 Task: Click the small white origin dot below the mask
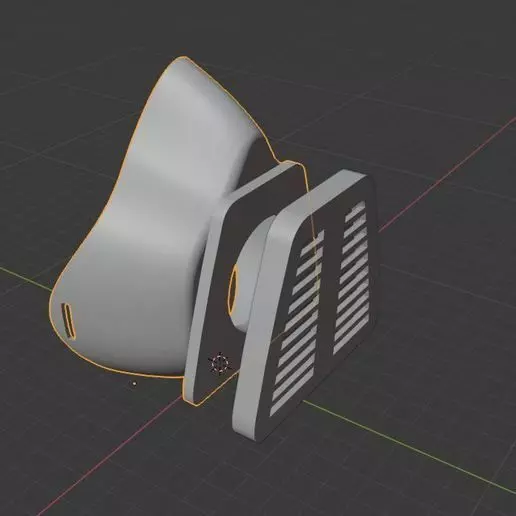click(x=134, y=384)
